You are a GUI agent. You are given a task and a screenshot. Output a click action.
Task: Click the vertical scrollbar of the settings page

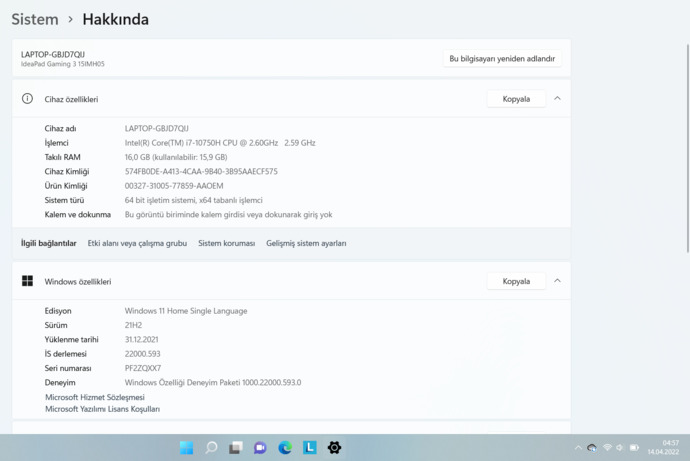(x=688, y=148)
